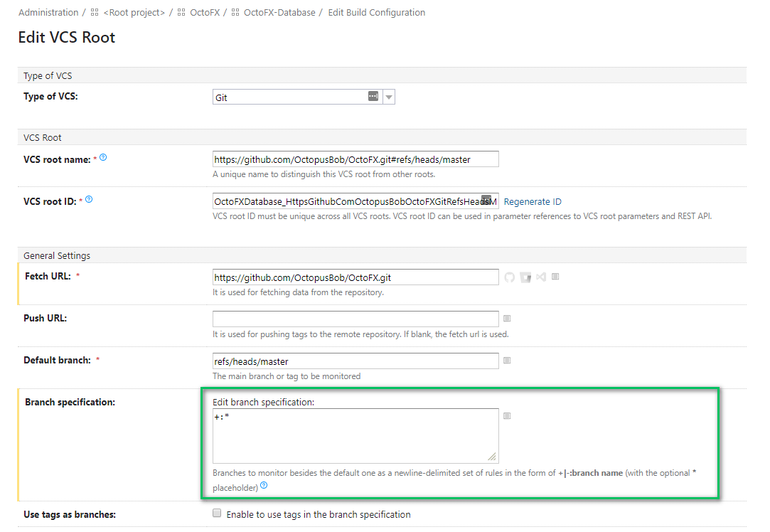Click the GitHub icon beside Fetch URL

click(509, 277)
